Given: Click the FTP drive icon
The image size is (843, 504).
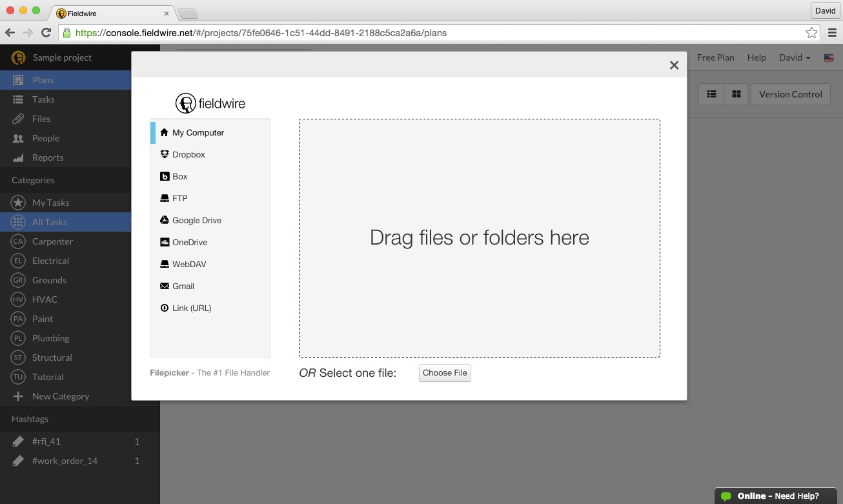Looking at the screenshot, I should [164, 198].
